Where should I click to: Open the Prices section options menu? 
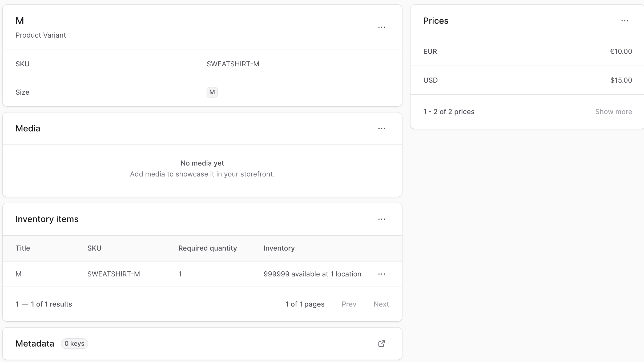[625, 21]
